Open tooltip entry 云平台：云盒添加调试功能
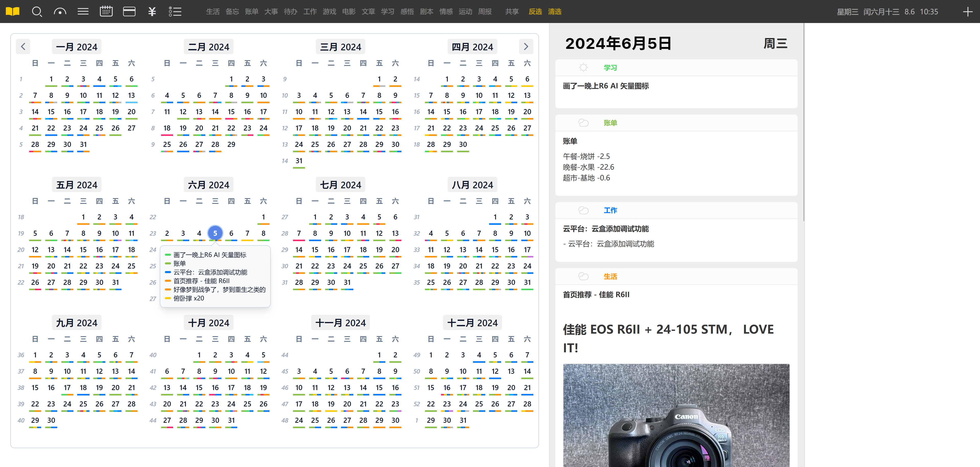980x467 pixels. click(210, 272)
